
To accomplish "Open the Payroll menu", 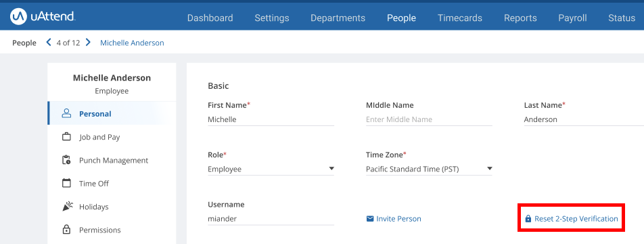I will click(x=572, y=18).
